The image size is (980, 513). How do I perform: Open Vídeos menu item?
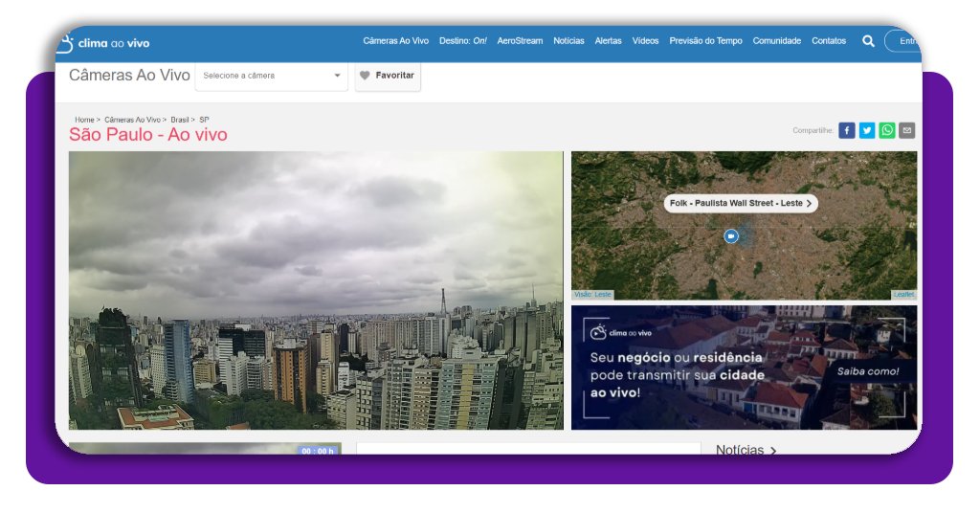tap(645, 41)
